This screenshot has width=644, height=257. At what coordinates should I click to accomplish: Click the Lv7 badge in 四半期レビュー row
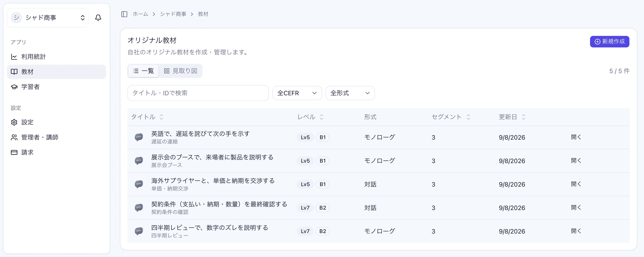[305, 231]
